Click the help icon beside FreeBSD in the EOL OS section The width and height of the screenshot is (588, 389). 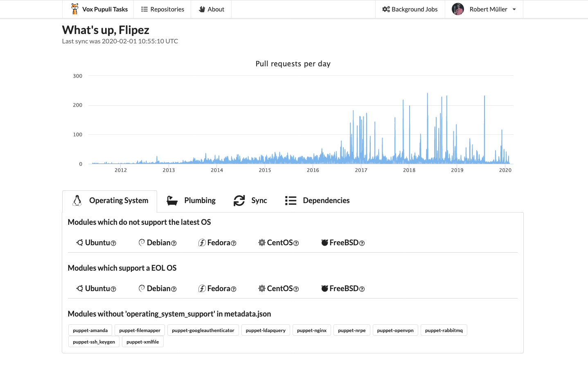point(362,289)
